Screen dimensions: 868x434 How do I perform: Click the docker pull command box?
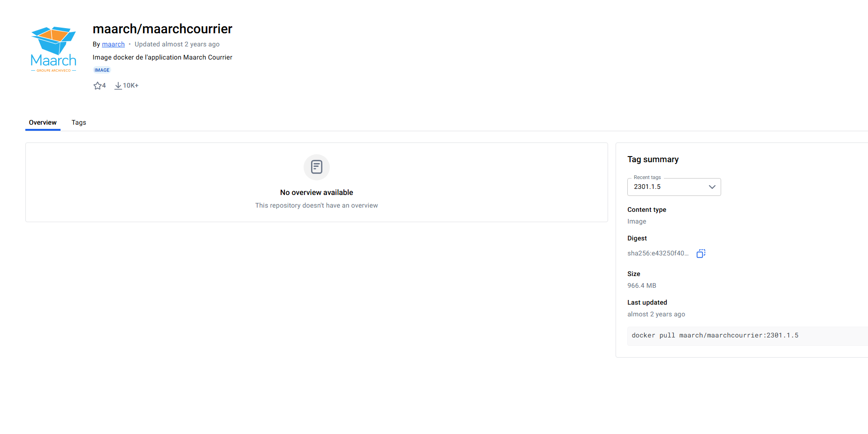[746, 336]
